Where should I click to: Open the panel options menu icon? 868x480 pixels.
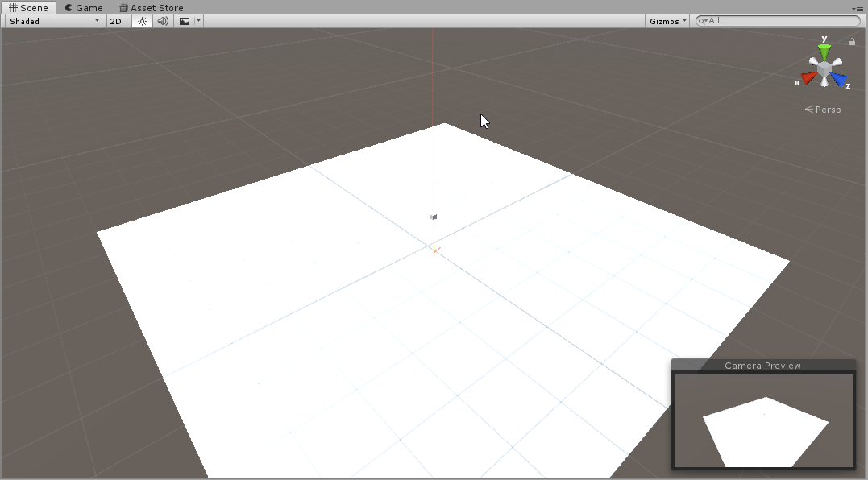point(858,8)
